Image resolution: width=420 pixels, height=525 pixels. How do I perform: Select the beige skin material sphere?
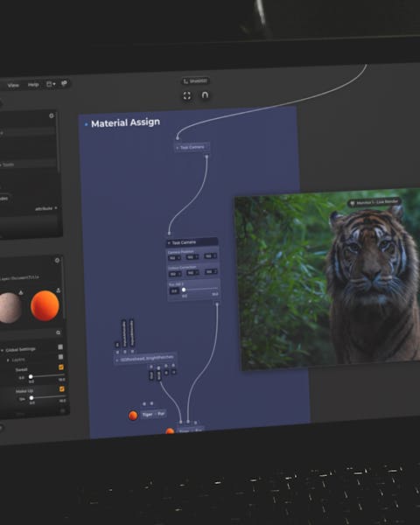[10, 308]
